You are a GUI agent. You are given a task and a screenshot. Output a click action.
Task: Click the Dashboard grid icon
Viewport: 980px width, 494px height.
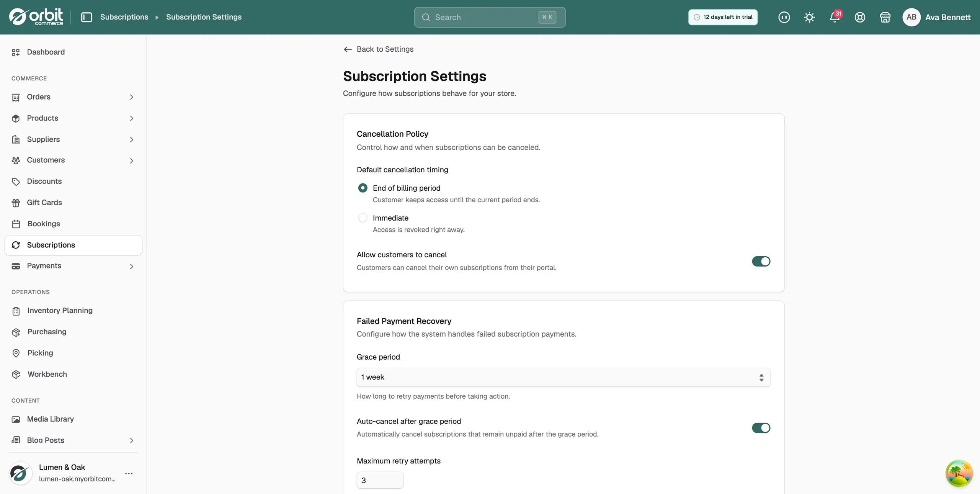click(16, 52)
